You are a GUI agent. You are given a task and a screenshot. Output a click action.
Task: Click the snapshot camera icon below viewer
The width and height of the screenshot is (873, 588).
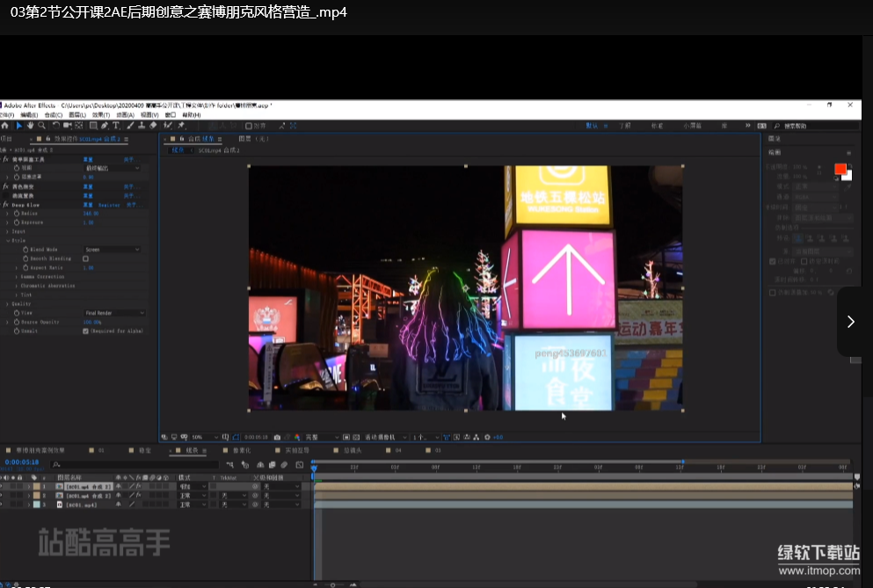277,437
